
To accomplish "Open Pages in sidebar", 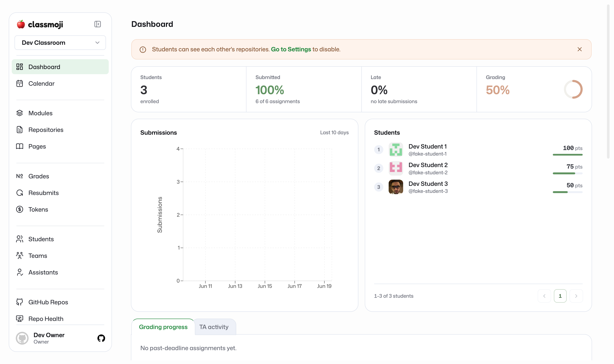I will 60,146.
